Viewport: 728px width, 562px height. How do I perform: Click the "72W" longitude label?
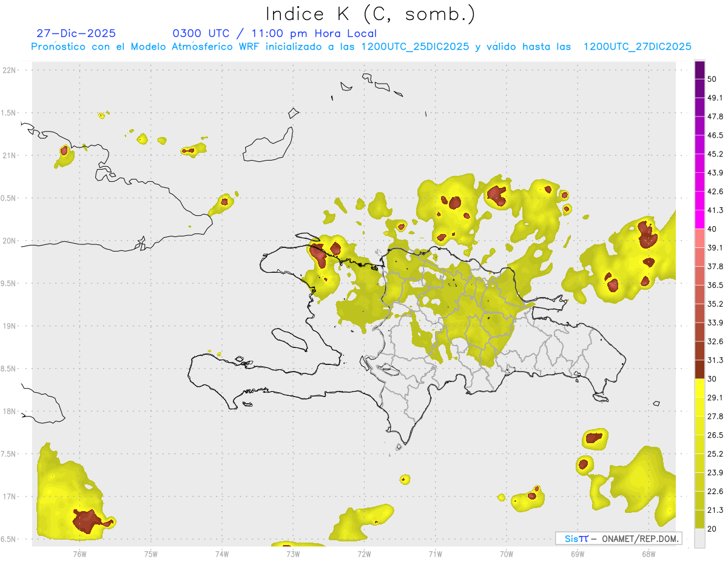point(364,554)
